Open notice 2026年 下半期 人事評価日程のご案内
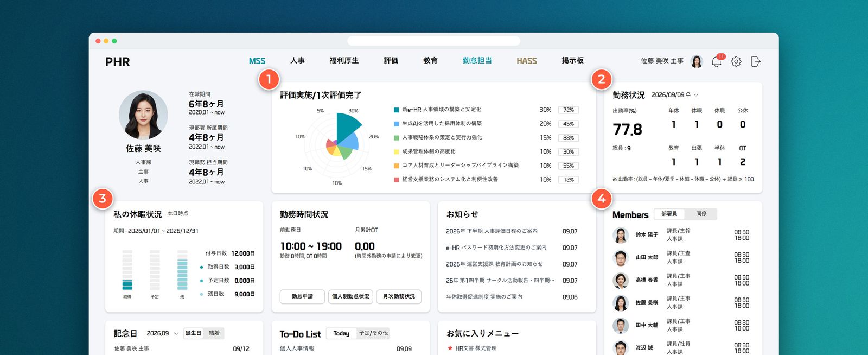868x355 pixels. (492, 231)
